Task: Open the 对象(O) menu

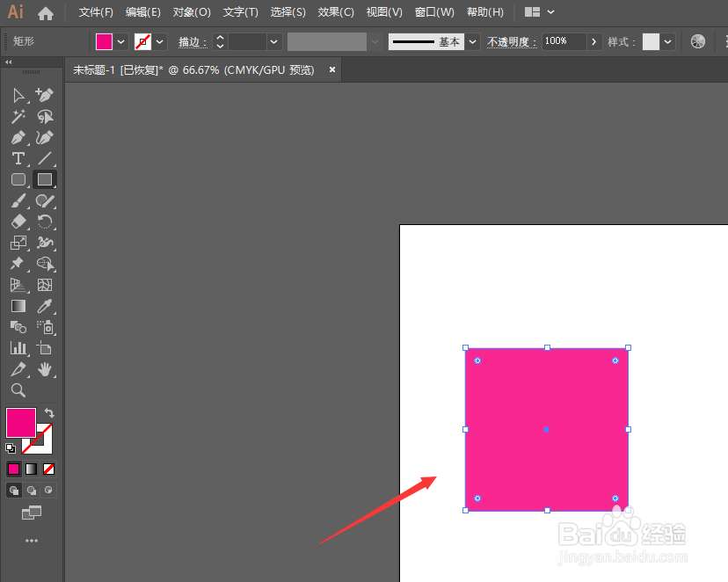Action: click(192, 12)
